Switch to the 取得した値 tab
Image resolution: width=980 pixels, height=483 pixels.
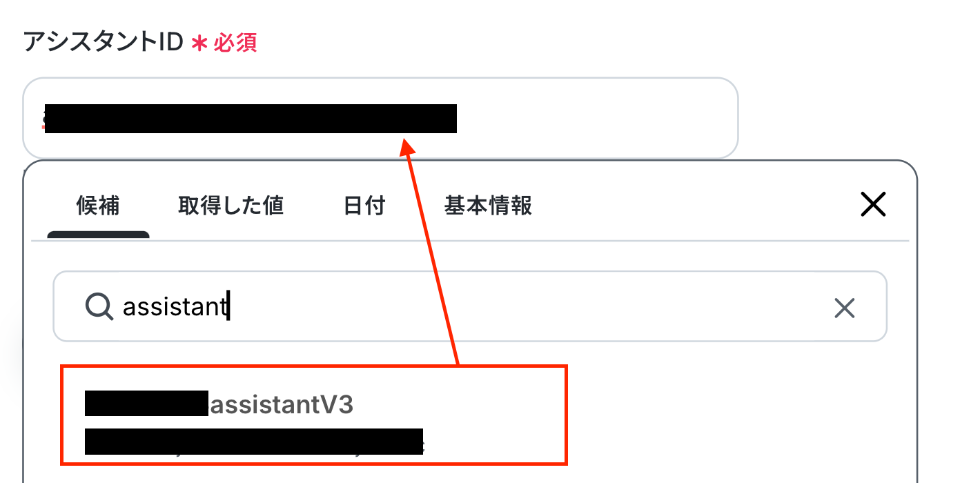pos(231,206)
